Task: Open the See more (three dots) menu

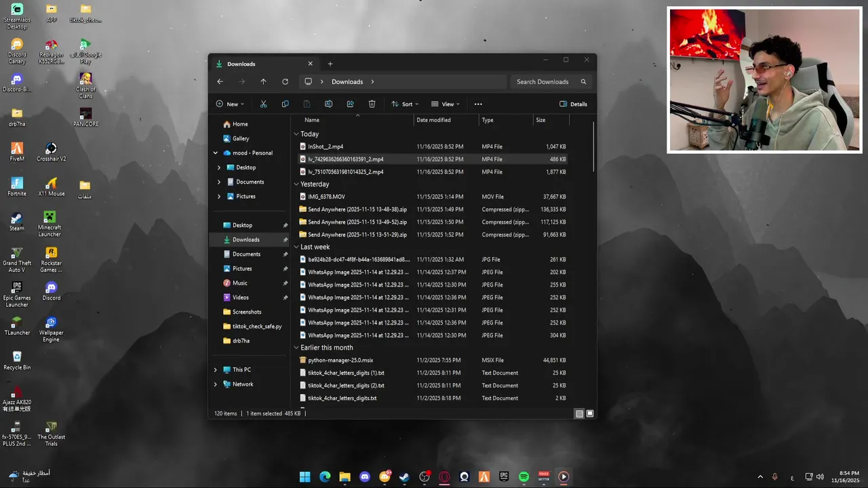Action: [x=478, y=104]
